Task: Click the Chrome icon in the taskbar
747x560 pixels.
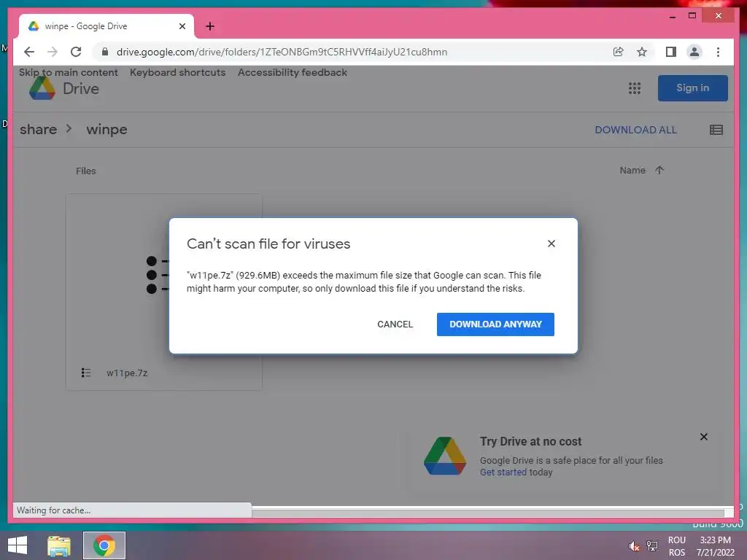Action: (104, 545)
